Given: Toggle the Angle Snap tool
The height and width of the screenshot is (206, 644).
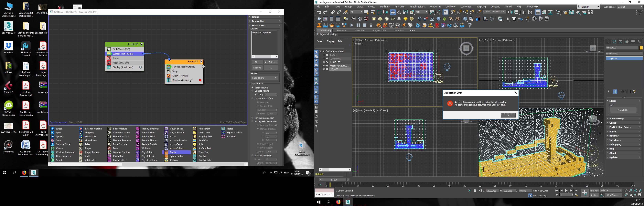Looking at the screenshot, I should (x=459, y=12).
